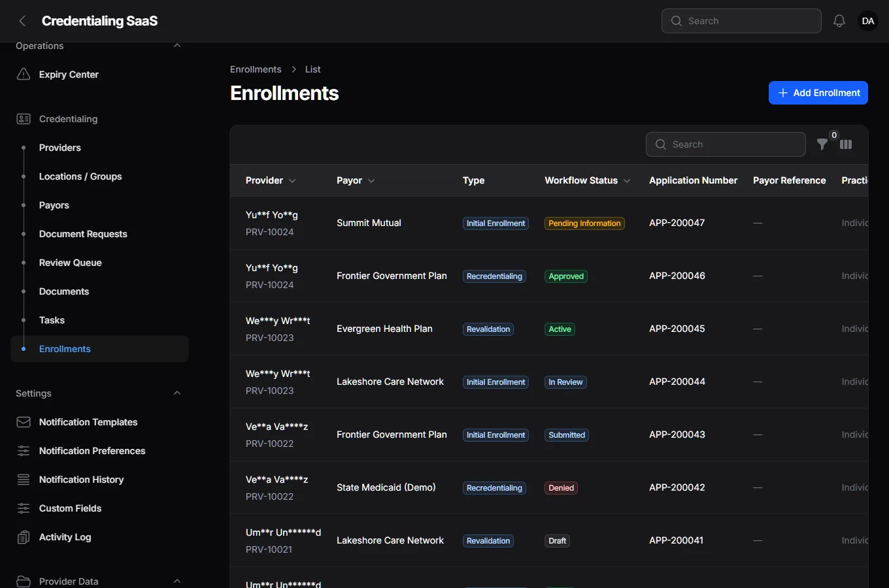Collapse the Operations sidebar group
889x588 pixels.
click(177, 46)
